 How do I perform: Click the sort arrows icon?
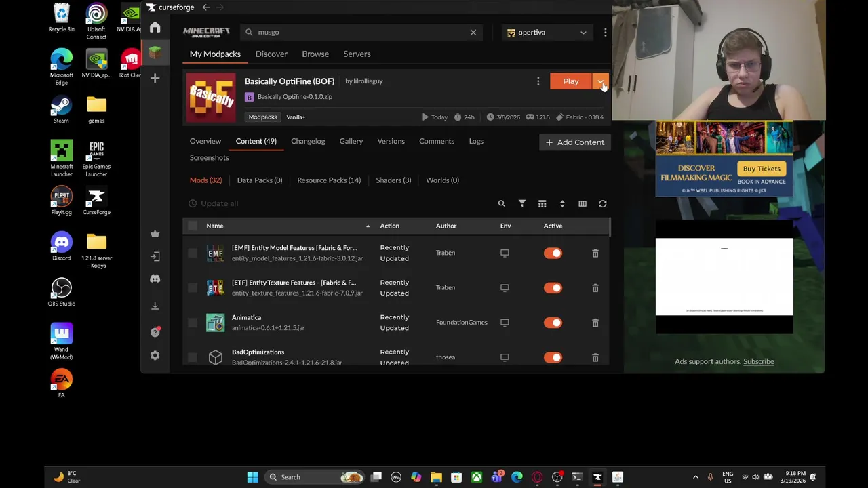562,203
